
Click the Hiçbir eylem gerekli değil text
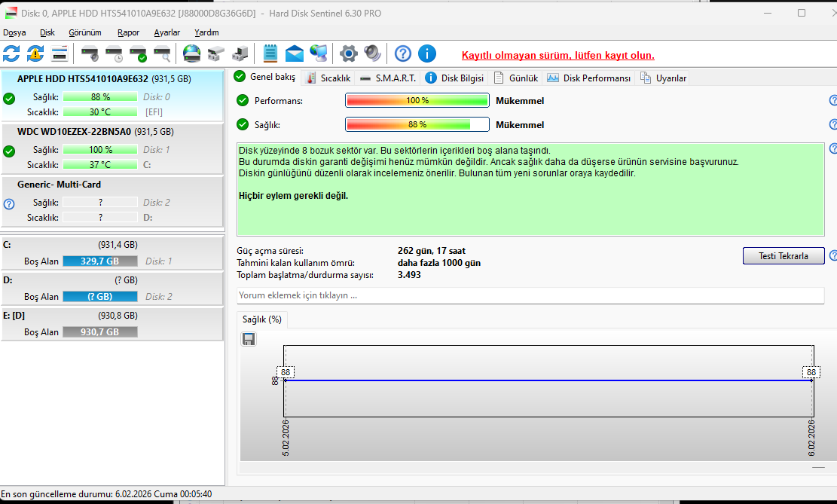tap(293, 196)
